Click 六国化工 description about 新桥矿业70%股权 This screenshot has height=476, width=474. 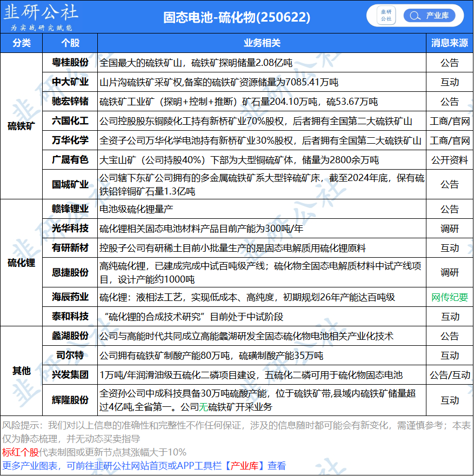pos(256,121)
